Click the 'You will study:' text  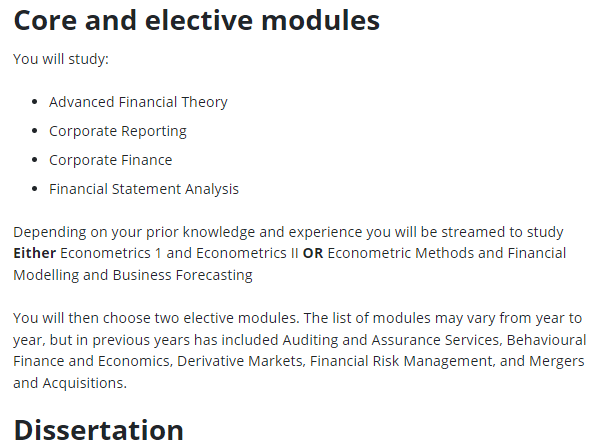(61, 59)
